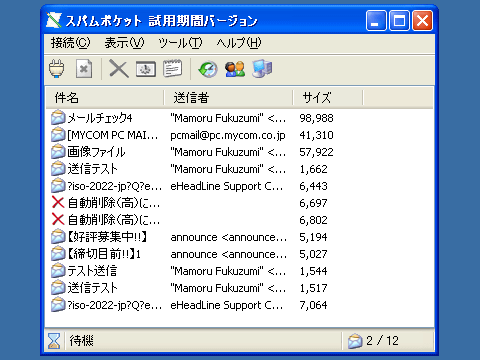Select 送信テスト message sized 1,517
The height and width of the screenshot is (360, 480).
pyautogui.click(x=92, y=288)
